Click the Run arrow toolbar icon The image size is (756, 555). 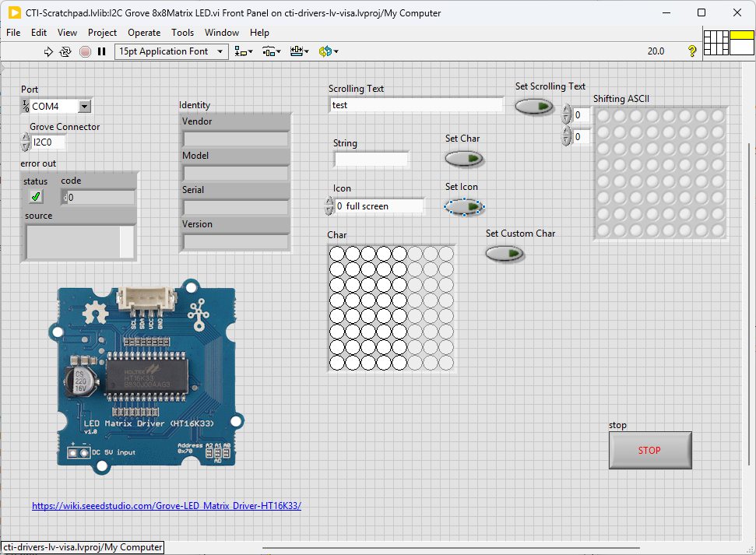click(48, 51)
